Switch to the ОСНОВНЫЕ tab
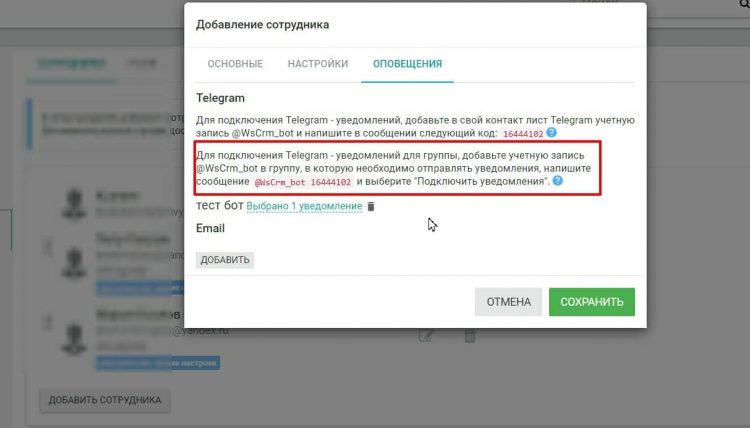Screen dimensions: 750x428 235,64
